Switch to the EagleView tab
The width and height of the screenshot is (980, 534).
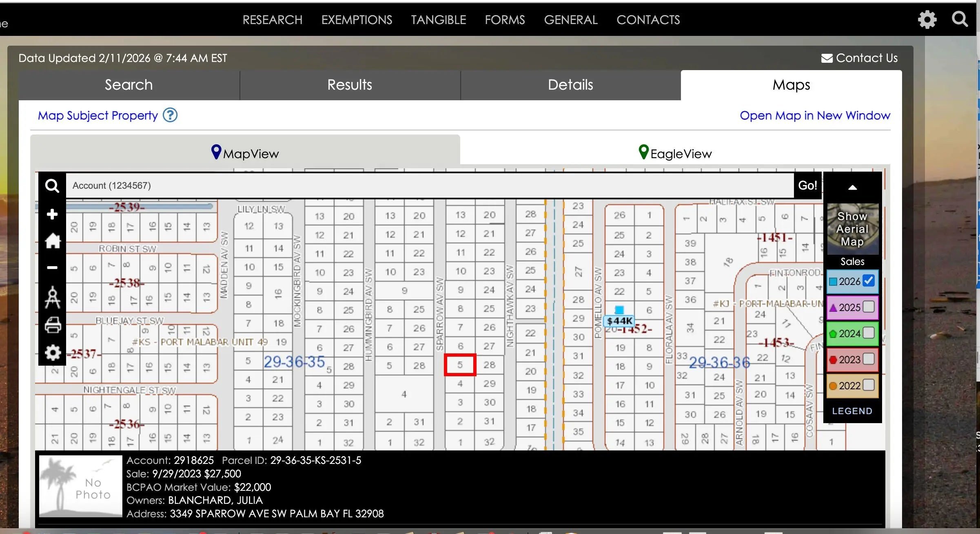pyautogui.click(x=675, y=153)
